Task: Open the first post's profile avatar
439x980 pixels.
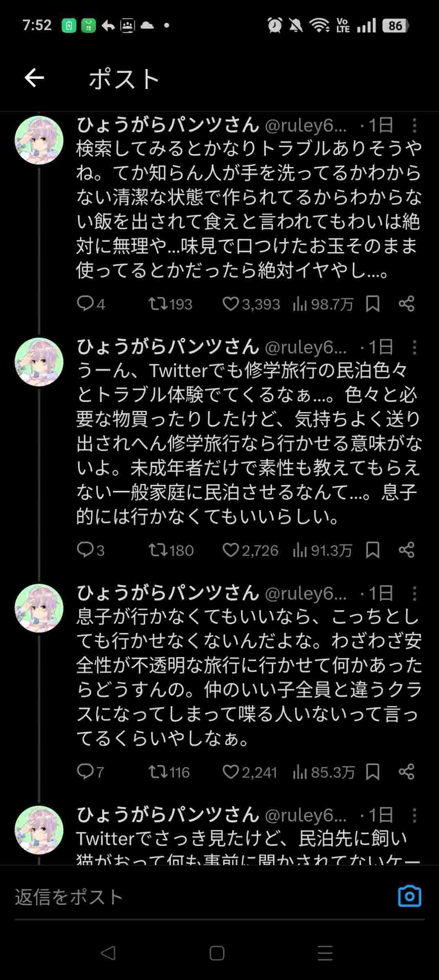Action: tap(39, 140)
